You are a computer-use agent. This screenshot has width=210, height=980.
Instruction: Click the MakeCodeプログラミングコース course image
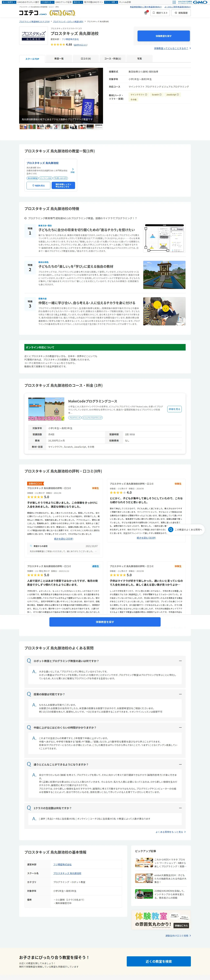tap(46, 409)
